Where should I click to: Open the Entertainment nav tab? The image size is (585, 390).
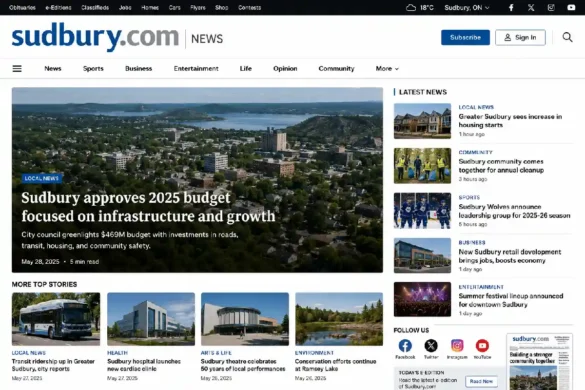[196, 69]
